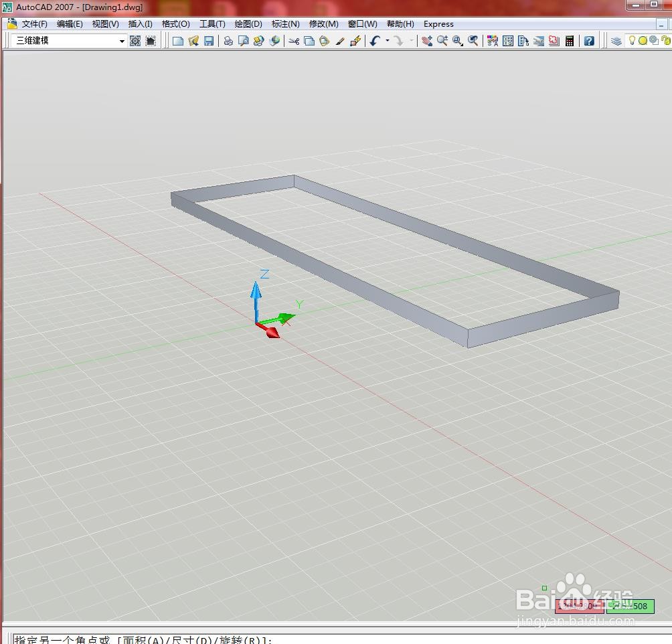Screen dimensions: 672x644
Task: Expand the Undo history dropdown arrow
Action: pyautogui.click(x=388, y=41)
